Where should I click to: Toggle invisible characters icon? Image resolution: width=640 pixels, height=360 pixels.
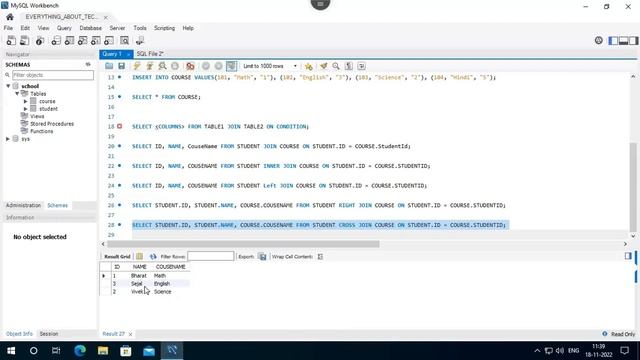[349, 66]
